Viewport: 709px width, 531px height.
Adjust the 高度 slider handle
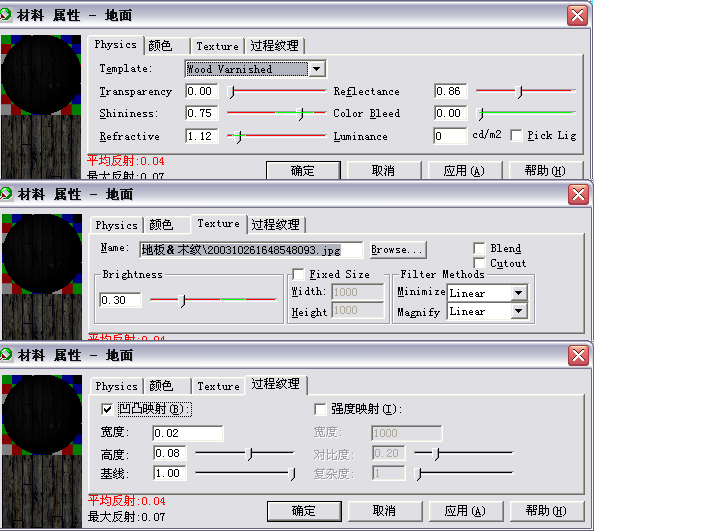point(250,453)
